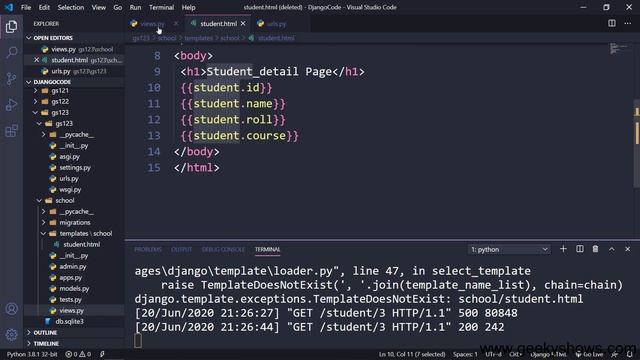Split the editor to the right
Viewport: 640px width, 360px height.
611,23
